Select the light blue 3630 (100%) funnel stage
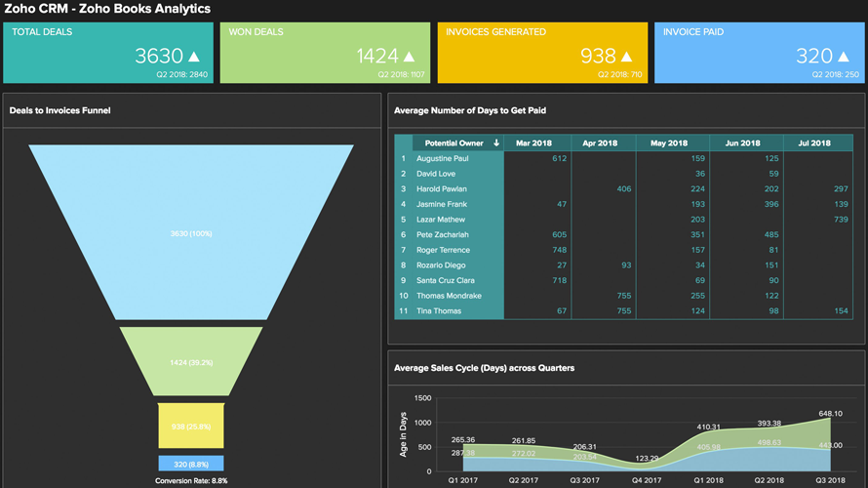 click(x=191, y=233)
